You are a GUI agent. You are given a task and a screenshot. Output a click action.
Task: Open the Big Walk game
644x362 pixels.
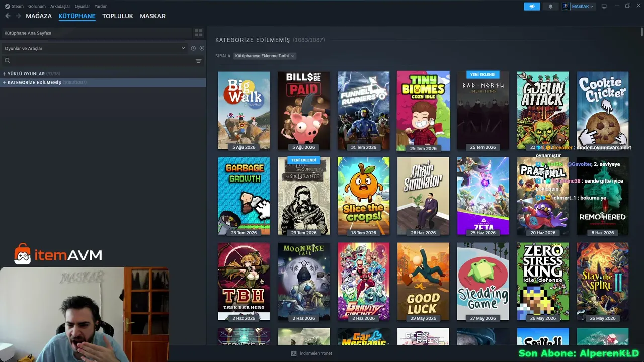coord(244,111)
